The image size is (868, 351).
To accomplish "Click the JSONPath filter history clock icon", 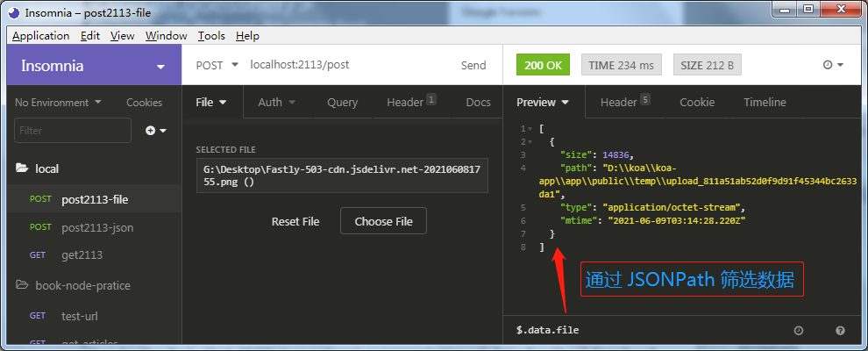I will [798, 331].
